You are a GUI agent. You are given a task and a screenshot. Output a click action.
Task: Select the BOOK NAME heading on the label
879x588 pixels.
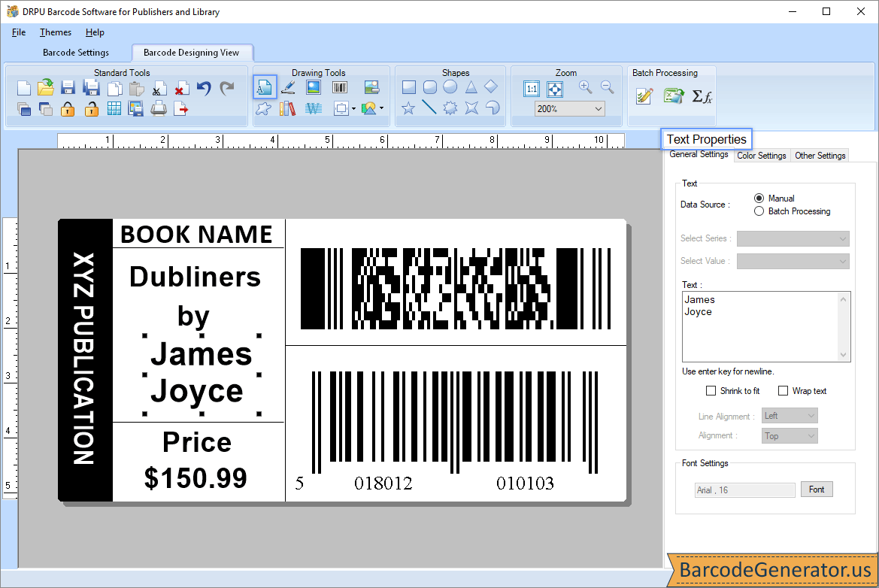(x=197, y=235)
